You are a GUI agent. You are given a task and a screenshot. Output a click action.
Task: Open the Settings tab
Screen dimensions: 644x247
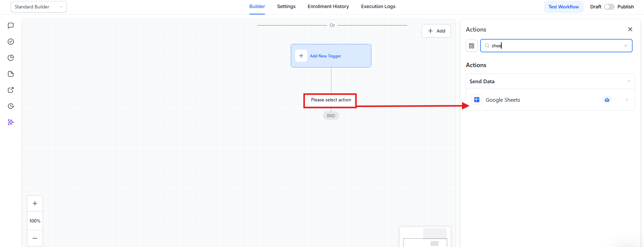(286, 6)
